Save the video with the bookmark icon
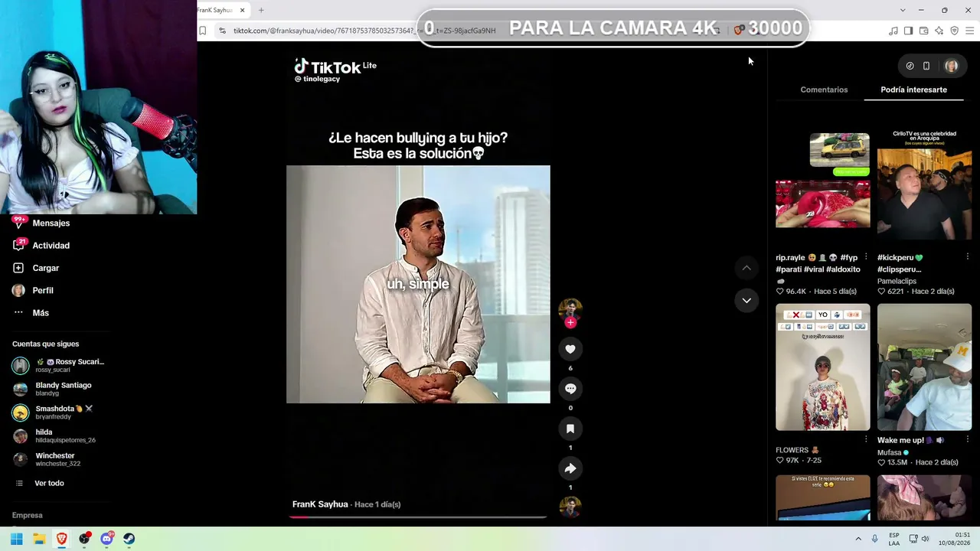The width and height of the screenshot is (980, 551). pos(570,429)
